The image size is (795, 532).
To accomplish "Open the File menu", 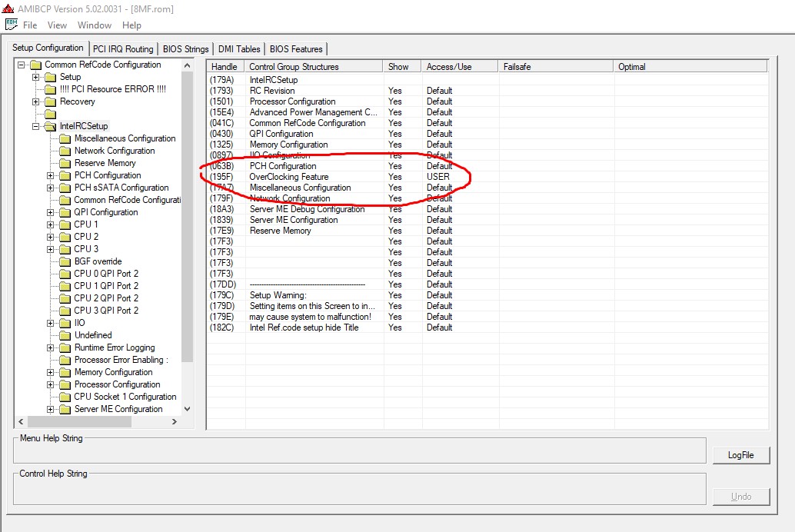I will pyautogui.click(x=30, y=25).
